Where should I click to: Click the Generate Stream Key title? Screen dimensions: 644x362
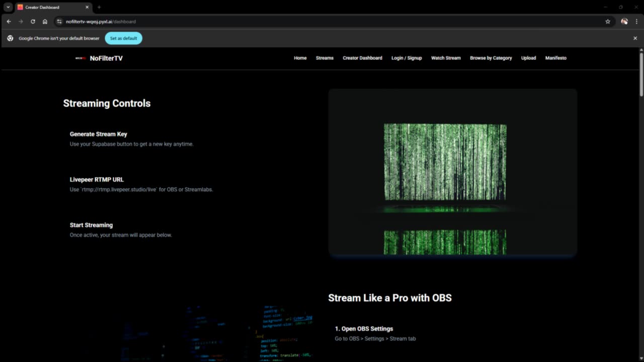click(x=99, y=134)
